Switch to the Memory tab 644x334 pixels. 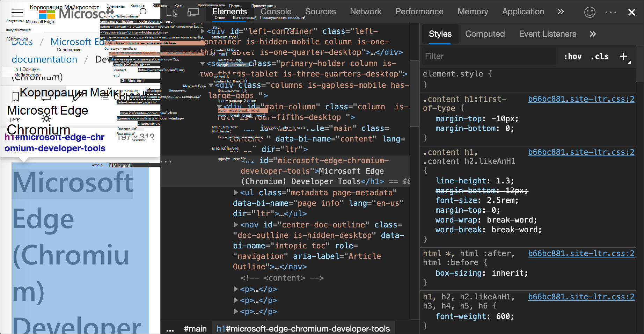click(x=473, y=12)
